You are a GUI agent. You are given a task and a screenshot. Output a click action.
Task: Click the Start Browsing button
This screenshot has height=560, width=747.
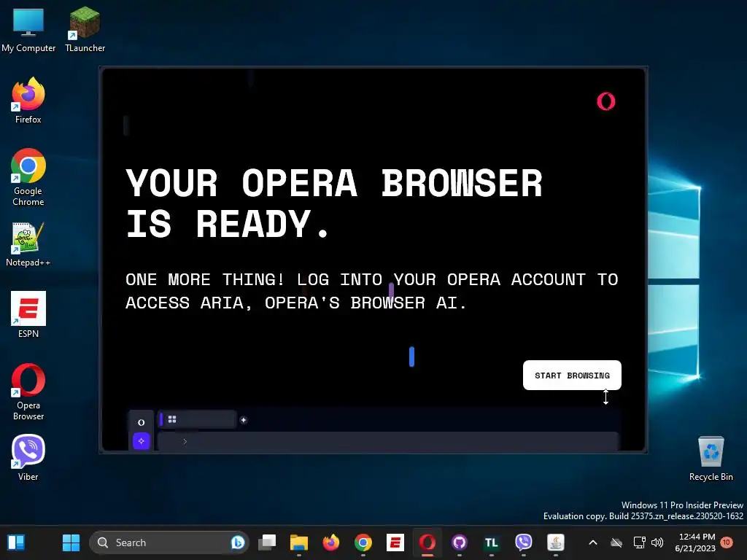coord(572,376)
